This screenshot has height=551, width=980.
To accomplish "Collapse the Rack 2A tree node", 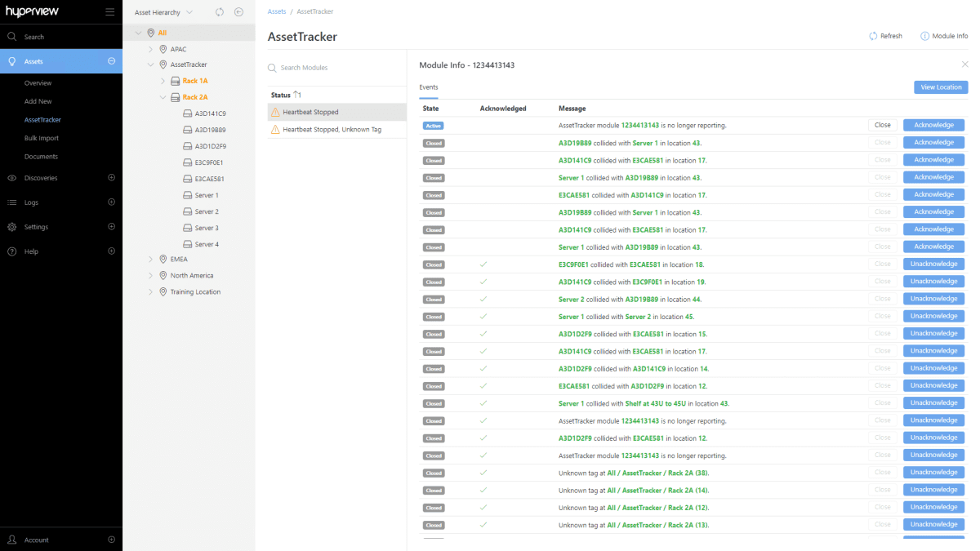I will 162,96.
